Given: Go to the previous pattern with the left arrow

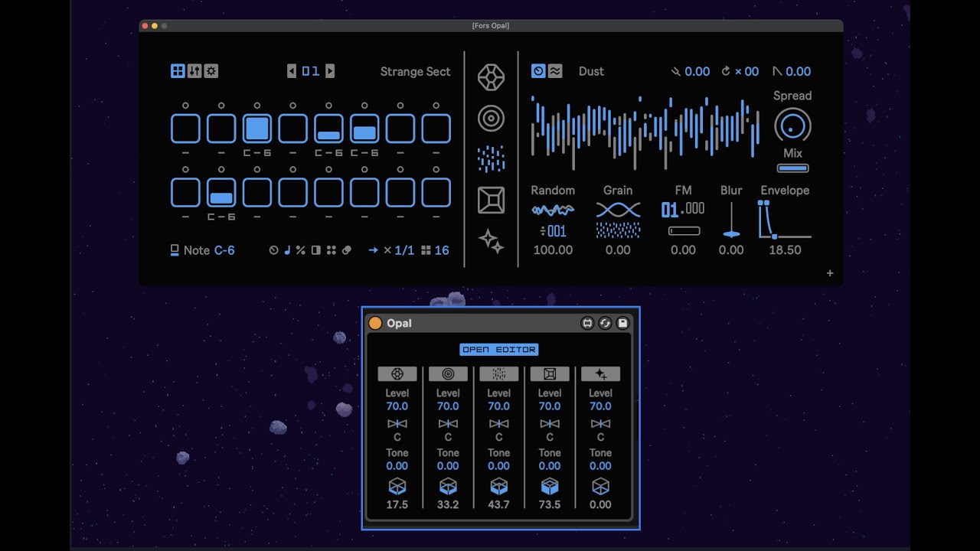Looking at the screenshot, I should (292, 71).
